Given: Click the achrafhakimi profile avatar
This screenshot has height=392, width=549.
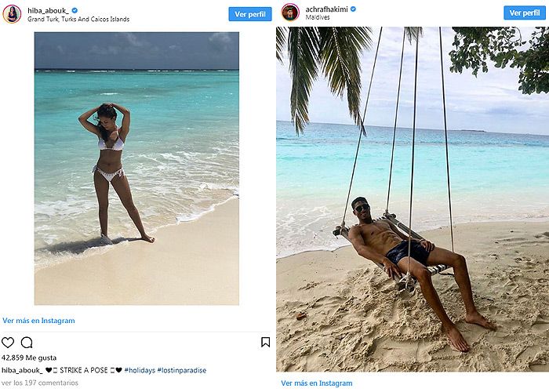Looking at the screenshot, I should tap(291, 13).
